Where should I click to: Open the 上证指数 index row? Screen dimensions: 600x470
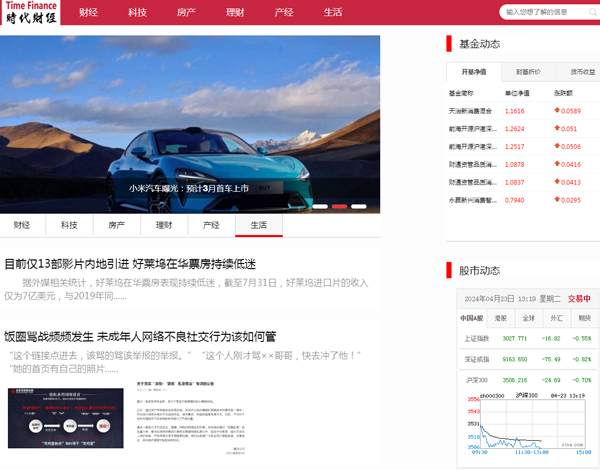tap(528, 338)
